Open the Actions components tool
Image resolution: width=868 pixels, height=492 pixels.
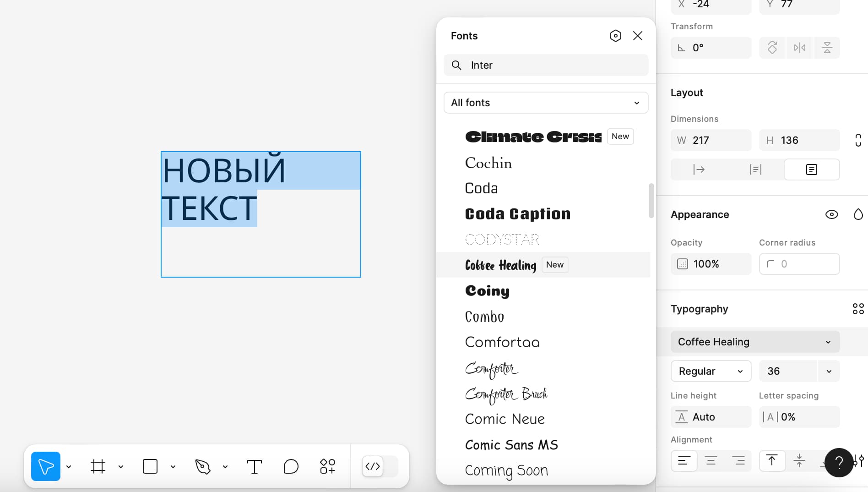click(x=328, y=466)
